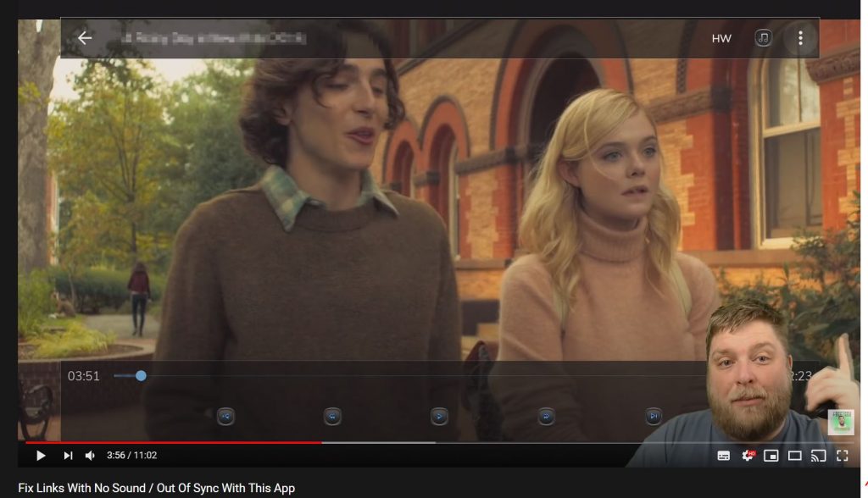Click the 3:56 / 11:02 time display
The image size is (868, 498).
click(x=131, y=455)
